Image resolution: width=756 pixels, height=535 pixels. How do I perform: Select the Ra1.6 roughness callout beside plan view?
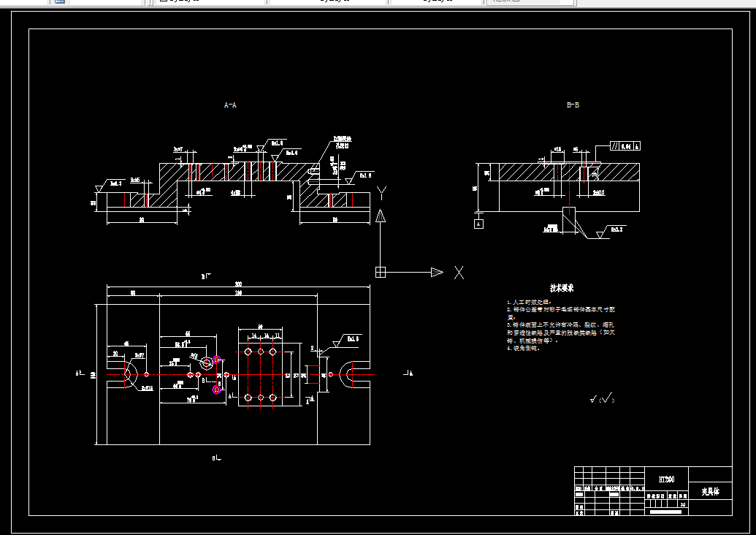pos(348,341)
